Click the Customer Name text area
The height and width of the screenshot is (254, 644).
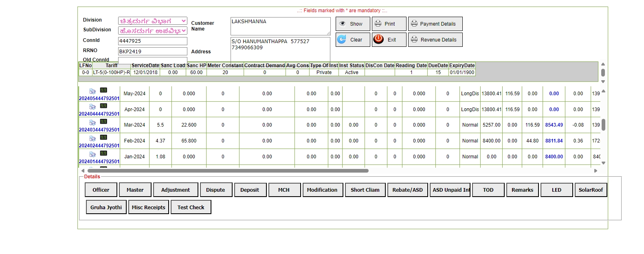point(281,26)
